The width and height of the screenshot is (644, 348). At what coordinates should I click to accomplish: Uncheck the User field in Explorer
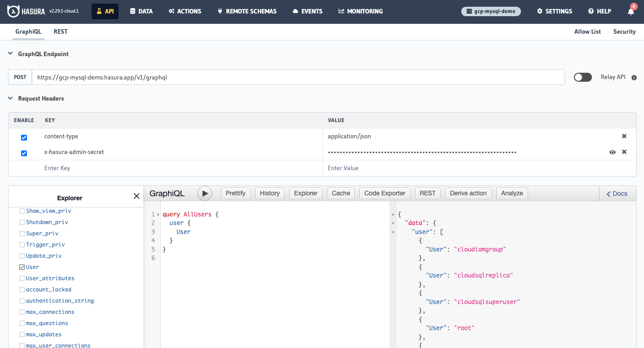coord(22,267)
